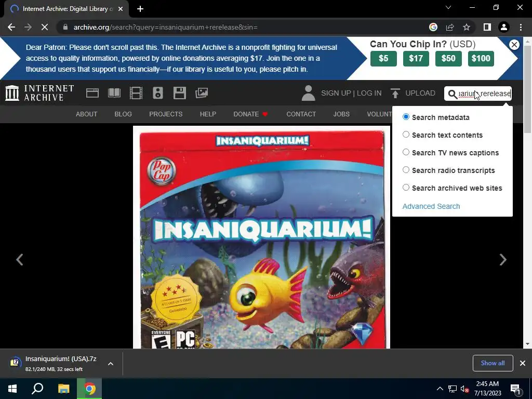Show the next carousel image

[x=503, y=260]
